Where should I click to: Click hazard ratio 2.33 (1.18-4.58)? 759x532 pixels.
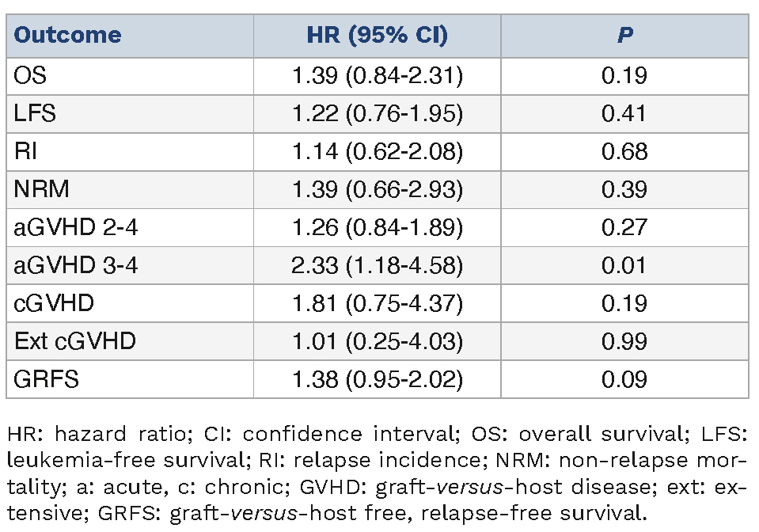coord(377,266)
